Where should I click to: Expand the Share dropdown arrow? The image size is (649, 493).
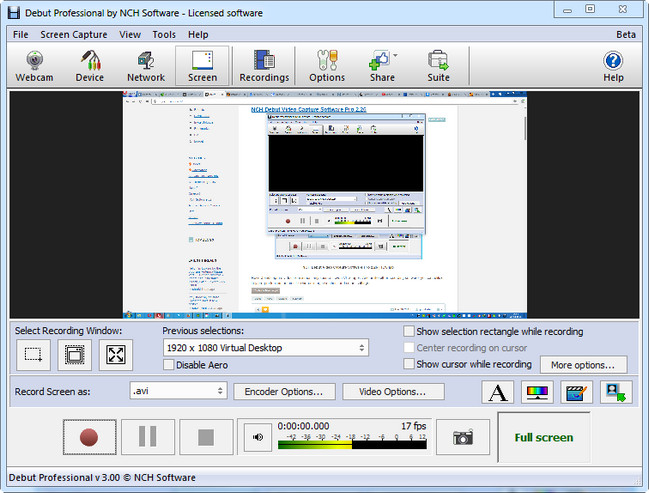point(396,55)
